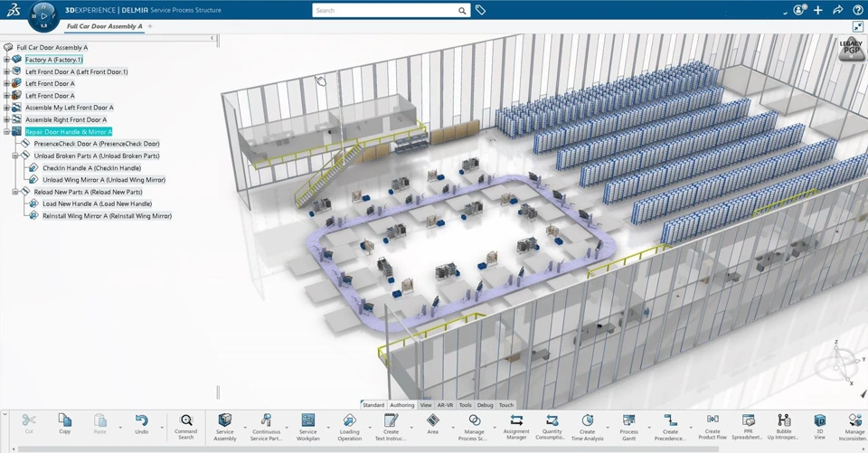This screenshot has height=453, width=868.
Task: Select Load New Handle A tree item
Action: [98, 203]
